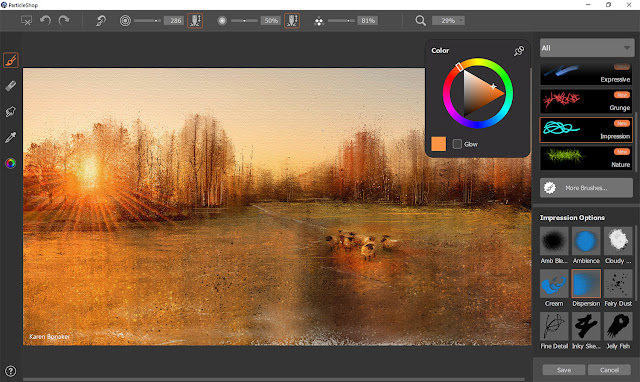Click the hue ring handle on color wheel
640x382 pixels.
(459, 67)
